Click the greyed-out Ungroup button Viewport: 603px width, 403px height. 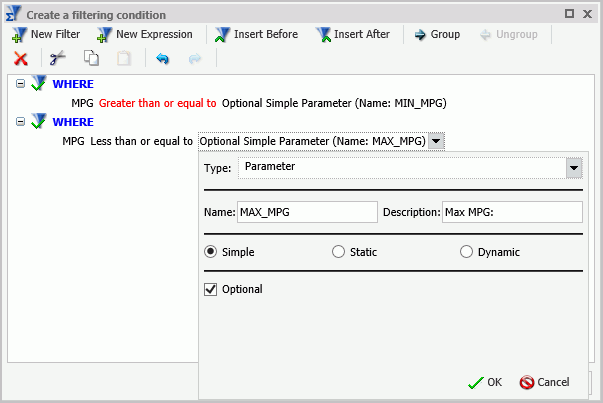(509, 35)
